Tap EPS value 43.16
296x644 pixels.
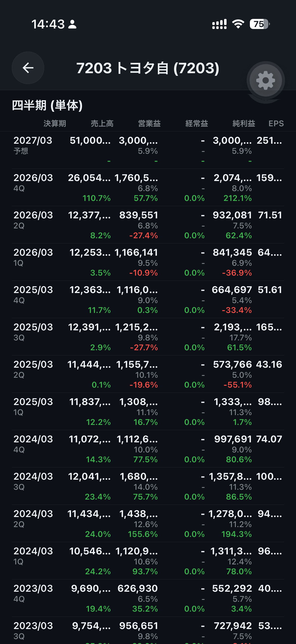pos(269,364)
